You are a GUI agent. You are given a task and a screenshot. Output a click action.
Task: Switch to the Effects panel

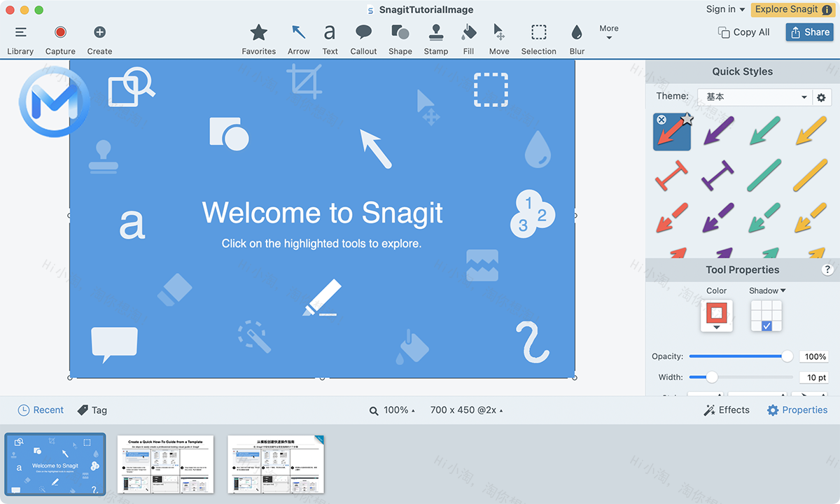727,409
